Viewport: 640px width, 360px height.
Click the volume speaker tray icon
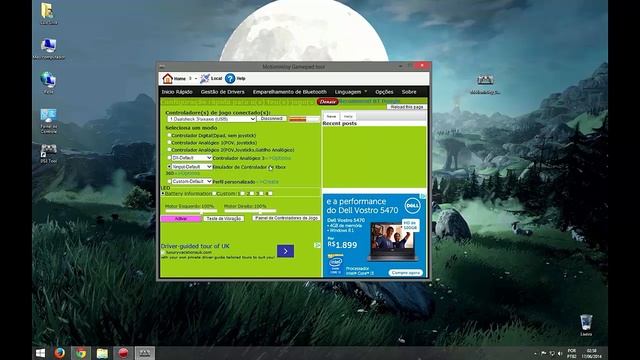560,353
